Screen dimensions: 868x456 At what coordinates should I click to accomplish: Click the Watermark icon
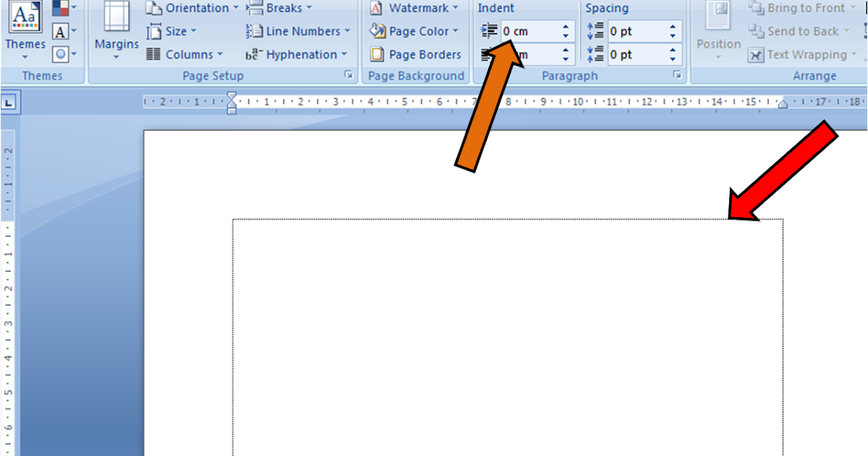coord(376,9)
